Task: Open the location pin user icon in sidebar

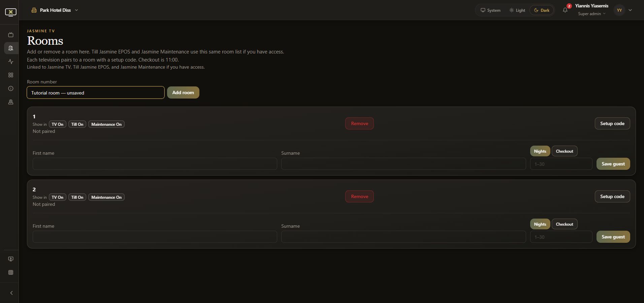Action: 11,102
